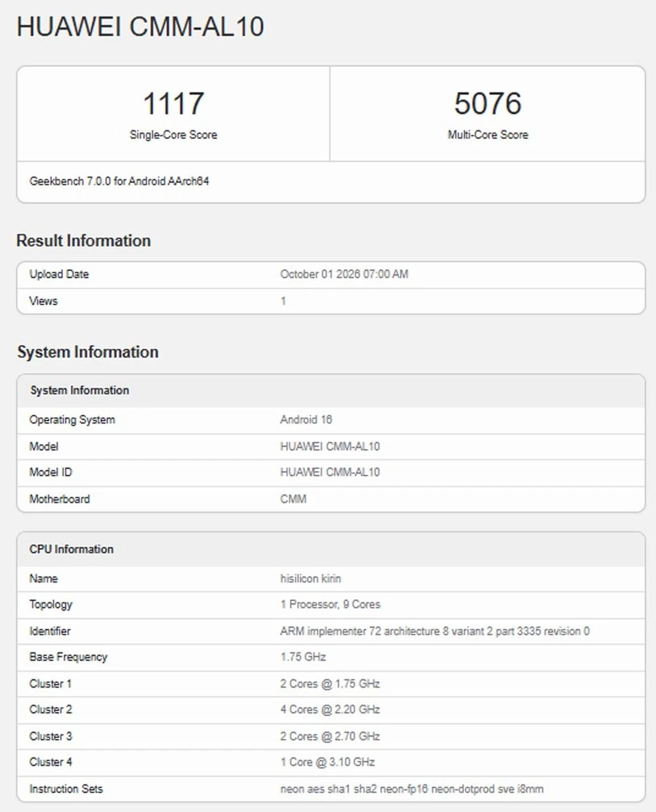Viewport: 656px width, 812px height.
Task: Click the CPU Name label
Action: [x=43, y=579]
